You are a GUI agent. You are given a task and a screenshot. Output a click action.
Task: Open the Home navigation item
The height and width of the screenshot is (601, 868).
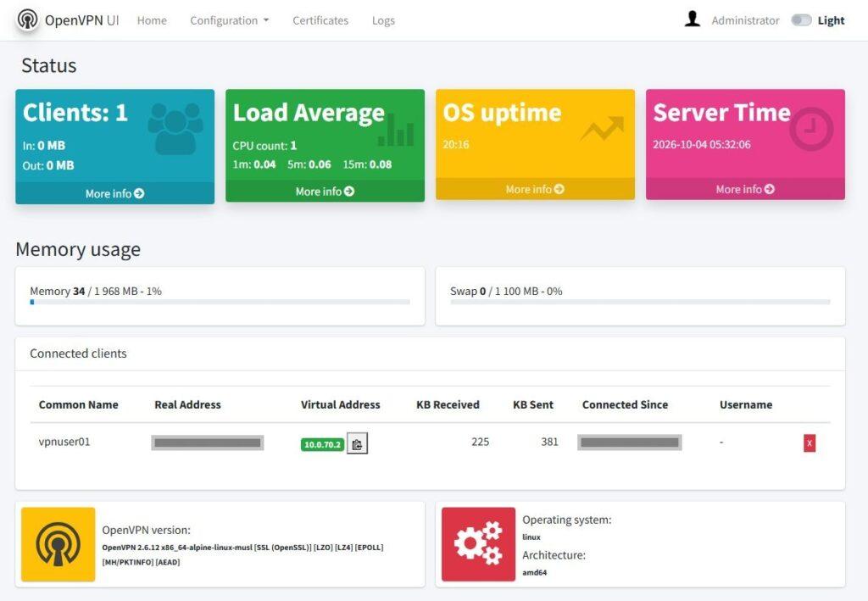point(152,20)
